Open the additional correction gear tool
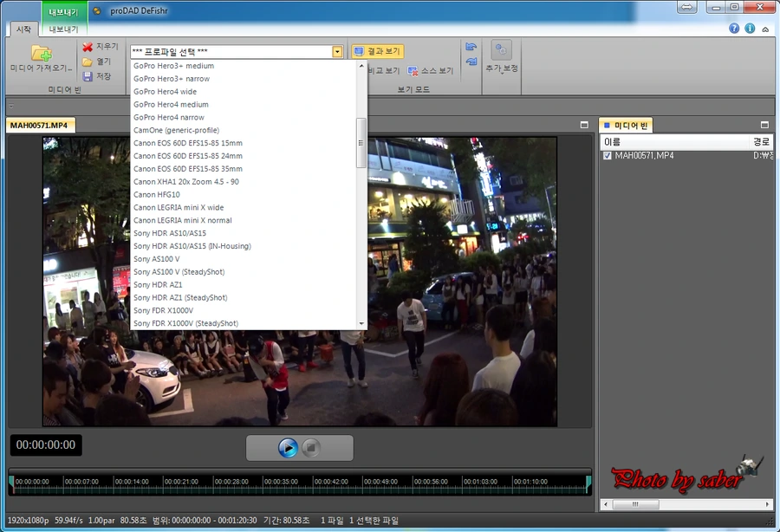780x532 pixels. [502, 51]
